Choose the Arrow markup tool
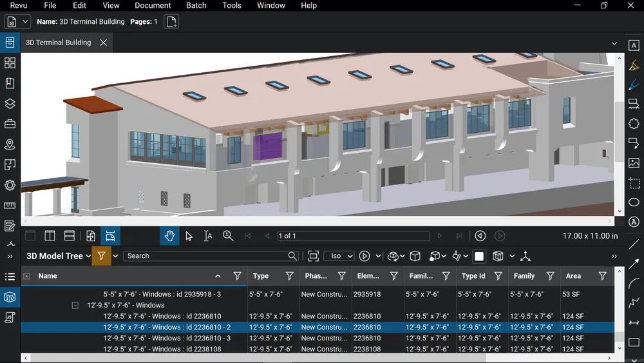This screenshot has height=363, width=644. pyautogui.click(x=634, y=264)
